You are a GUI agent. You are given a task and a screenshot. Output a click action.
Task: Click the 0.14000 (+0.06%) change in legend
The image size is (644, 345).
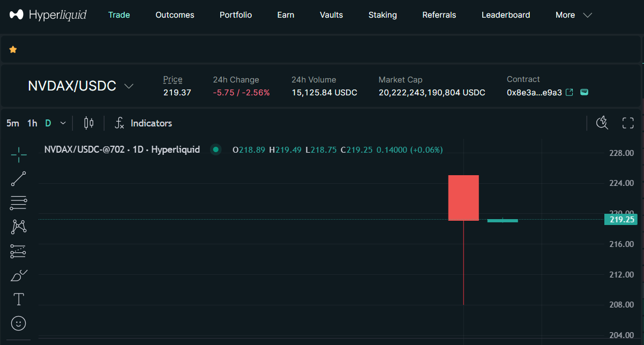(x=410, y=150)
